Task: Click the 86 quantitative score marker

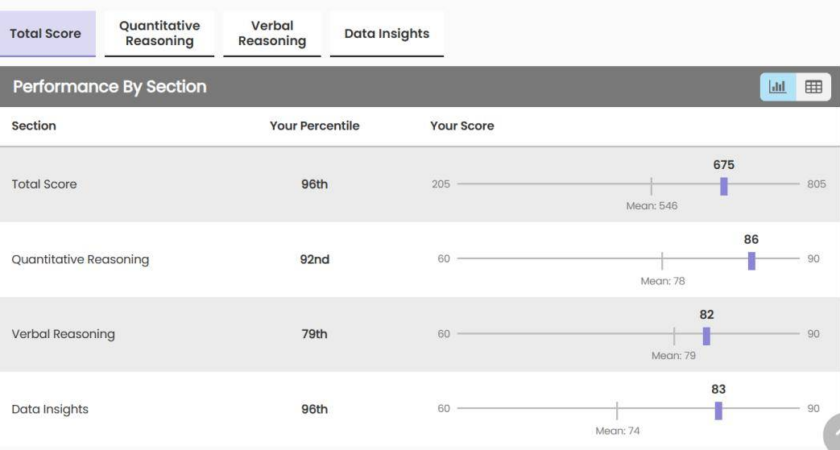Action: (x=752, y=261)
